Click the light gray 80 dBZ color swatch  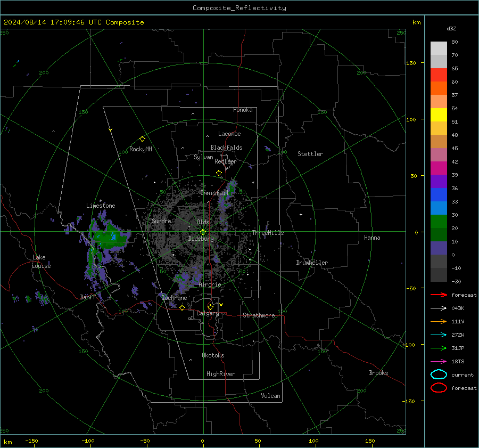point(439,48)
